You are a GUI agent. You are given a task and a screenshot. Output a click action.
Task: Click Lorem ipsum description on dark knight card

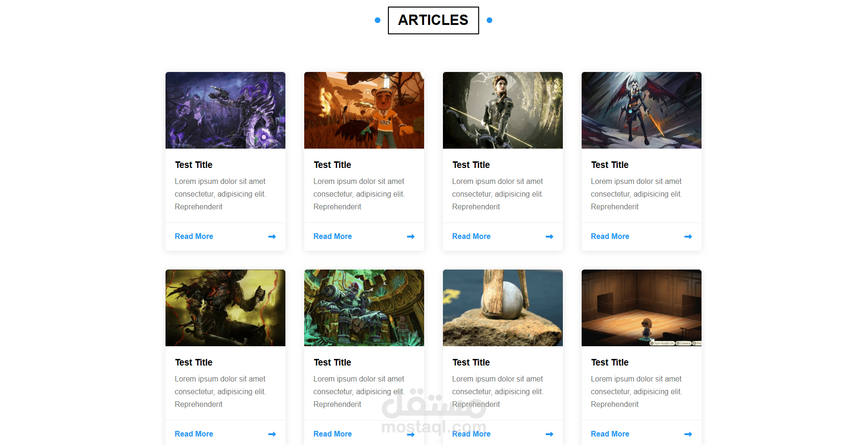click(221, 391)
